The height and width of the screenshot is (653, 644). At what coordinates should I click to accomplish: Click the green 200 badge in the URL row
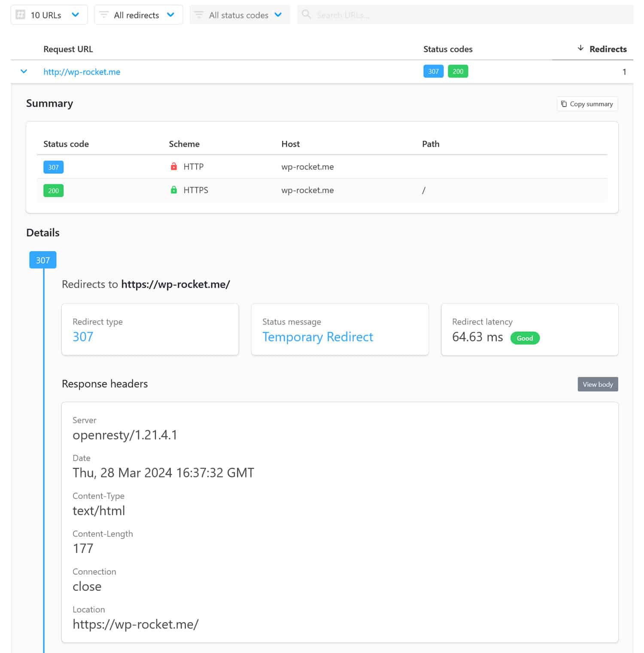tap(458, 72)
